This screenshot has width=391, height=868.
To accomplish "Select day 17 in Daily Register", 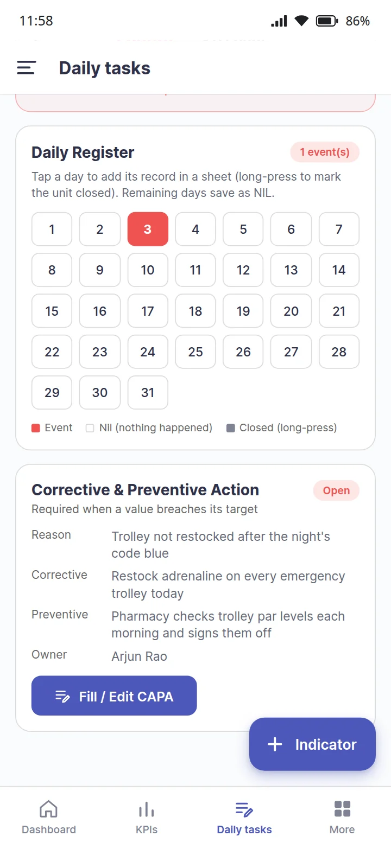I will pos(148,311).
